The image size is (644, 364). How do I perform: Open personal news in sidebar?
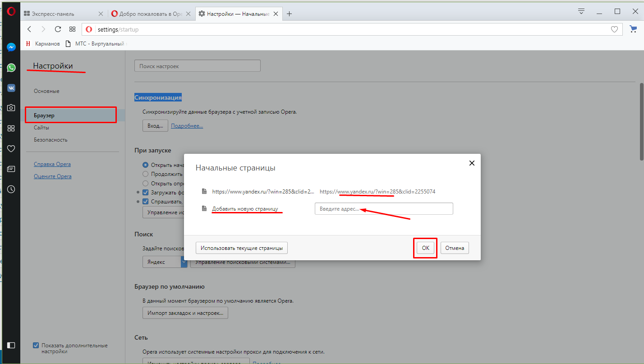click(11, 169)
